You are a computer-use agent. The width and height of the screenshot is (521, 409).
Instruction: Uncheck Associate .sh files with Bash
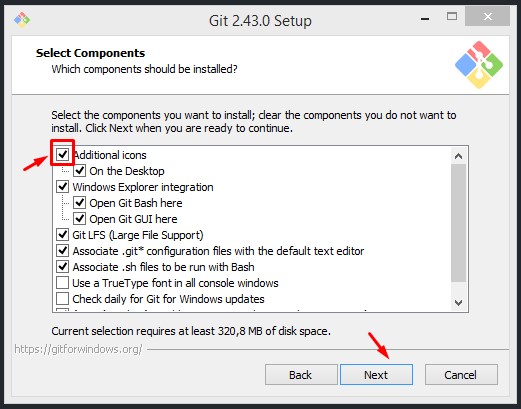(x=62, y=267)
